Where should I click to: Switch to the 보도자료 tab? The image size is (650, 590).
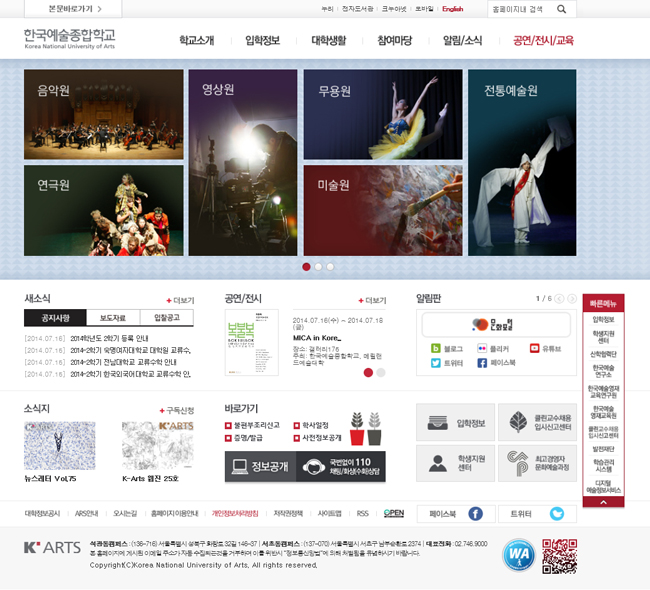pos(112,318)
